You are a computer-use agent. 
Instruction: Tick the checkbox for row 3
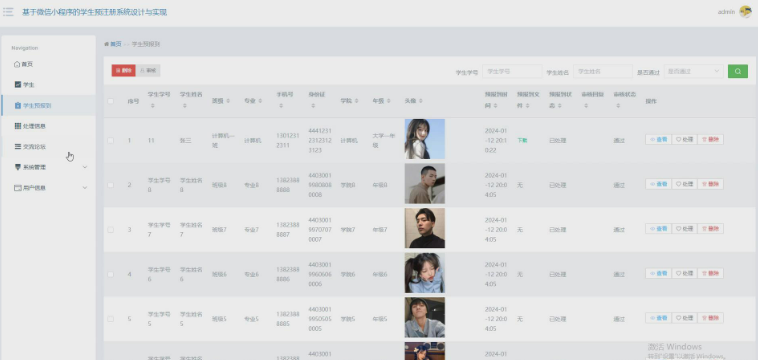click(x=111, y=230)
